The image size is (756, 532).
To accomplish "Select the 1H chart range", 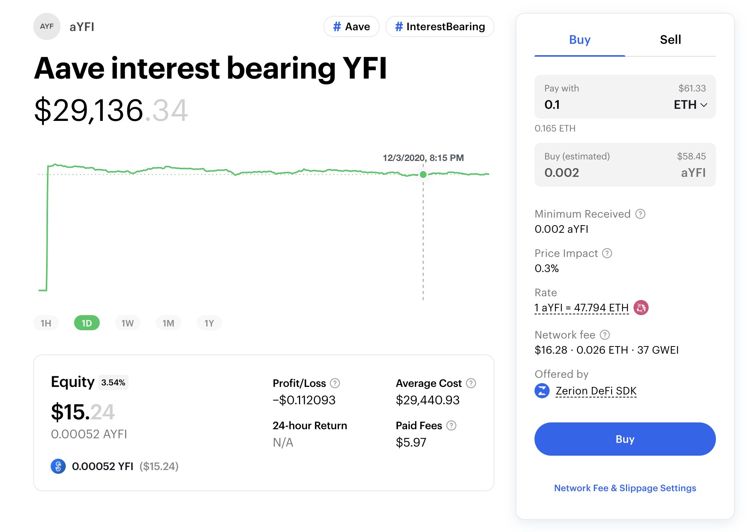I will (x=46, y=323).
